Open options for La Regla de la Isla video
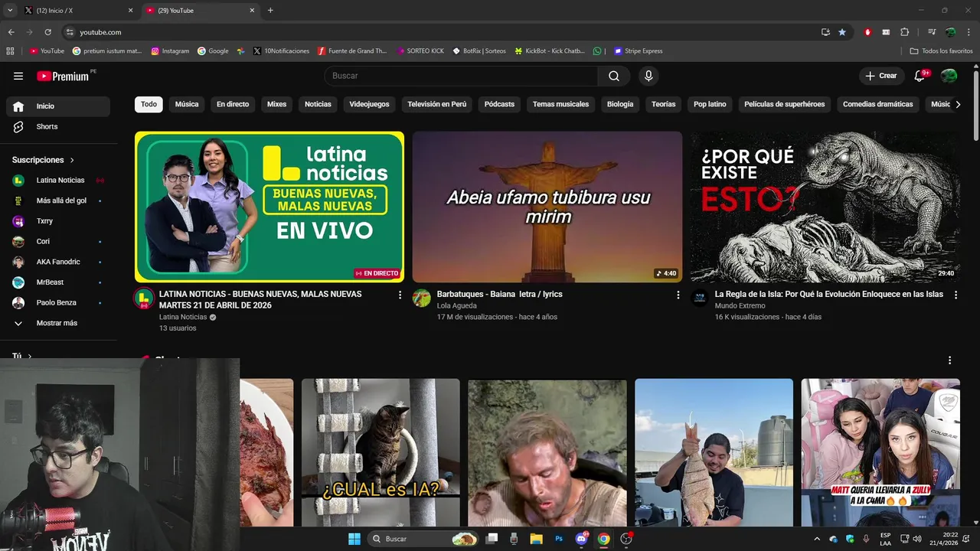 click(955, 295)
